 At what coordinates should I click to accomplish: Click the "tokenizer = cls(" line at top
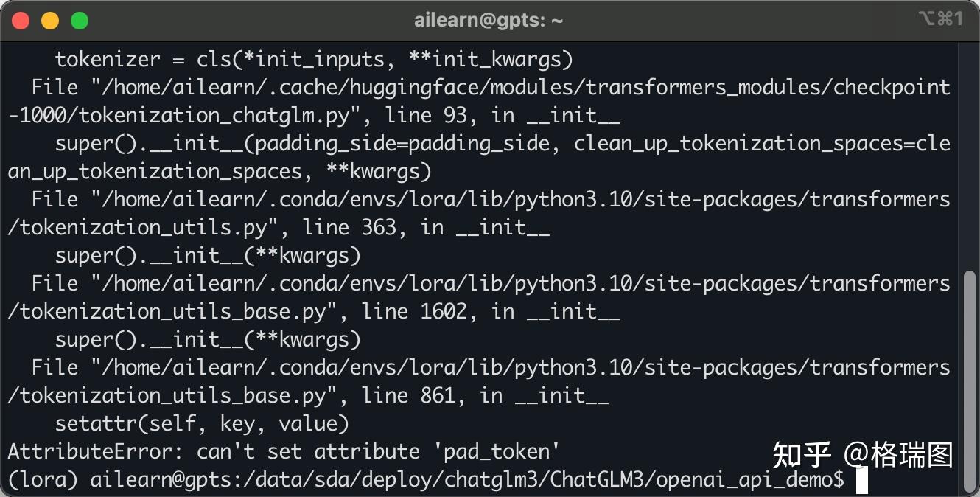pyautogui.click(x=314, y=59)
